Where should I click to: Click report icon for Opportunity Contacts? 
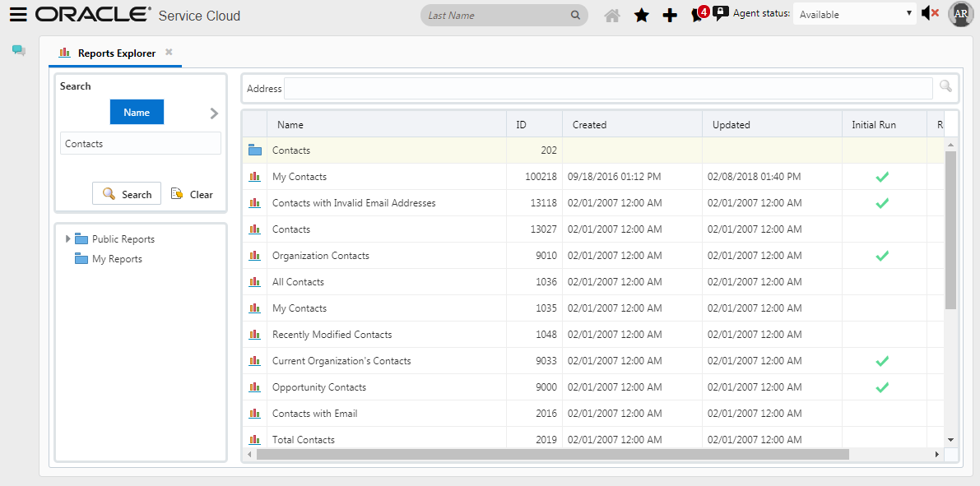click(254, 386)
